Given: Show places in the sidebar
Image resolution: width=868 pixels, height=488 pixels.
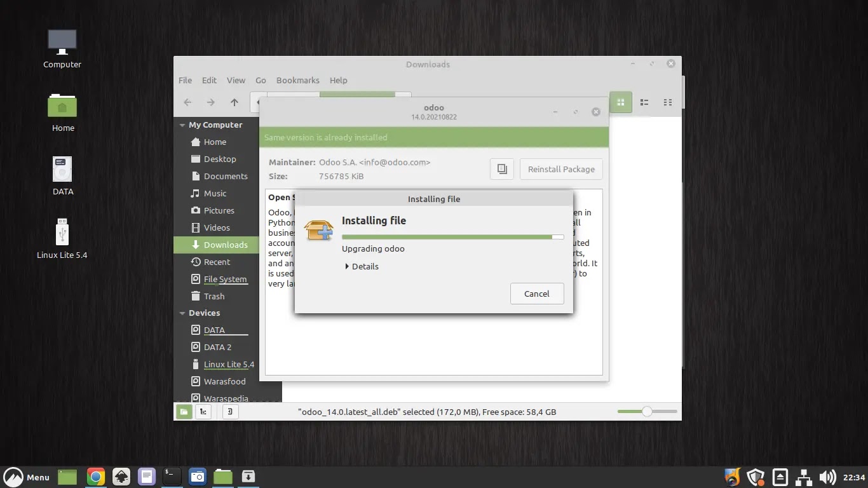Looking at the screenshot, I should tap(184, 412).
